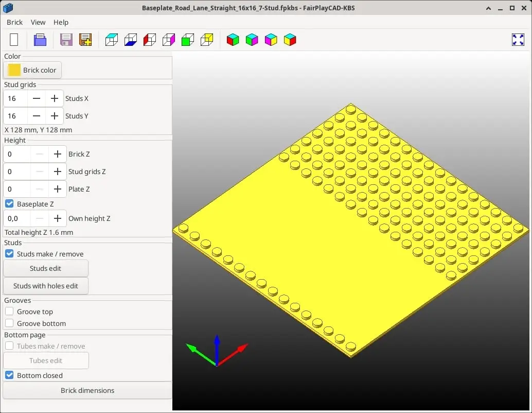Click the Studs Y number field

[15, 116]
